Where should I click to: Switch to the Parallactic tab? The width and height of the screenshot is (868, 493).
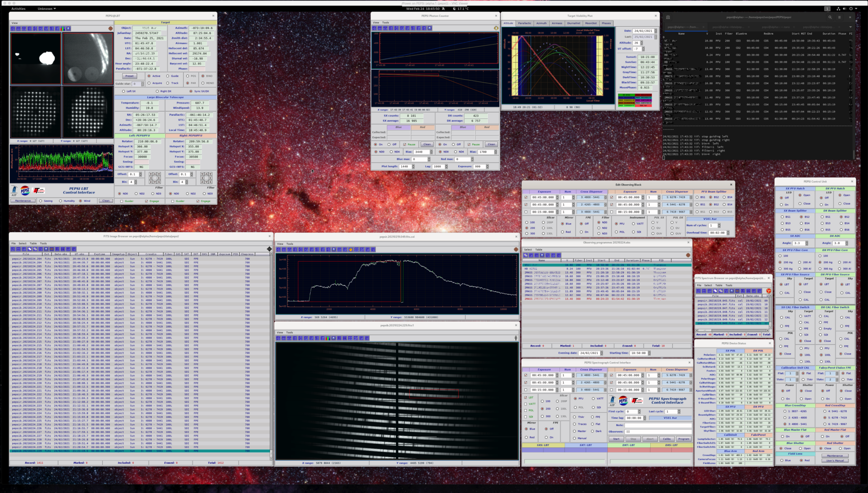point(524,23)
